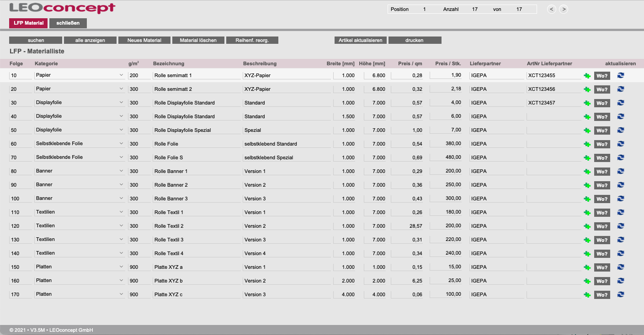
Task: Click the schließen tab
Action: 68,23
